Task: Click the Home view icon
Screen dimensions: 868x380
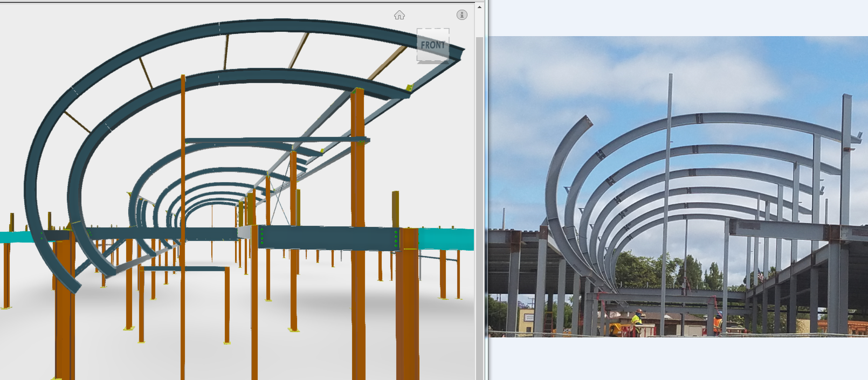Action: pos(399,15)
